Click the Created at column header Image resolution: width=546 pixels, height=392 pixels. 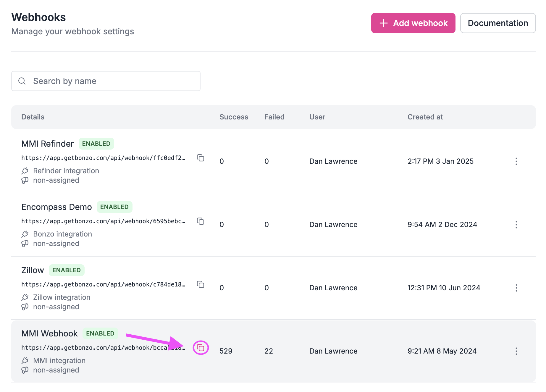(425, 117)
